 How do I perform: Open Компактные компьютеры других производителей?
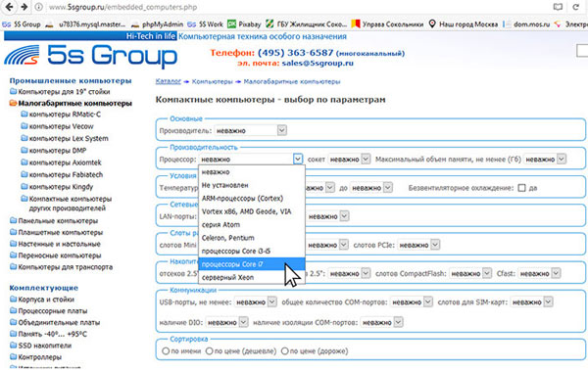[67, 204]
